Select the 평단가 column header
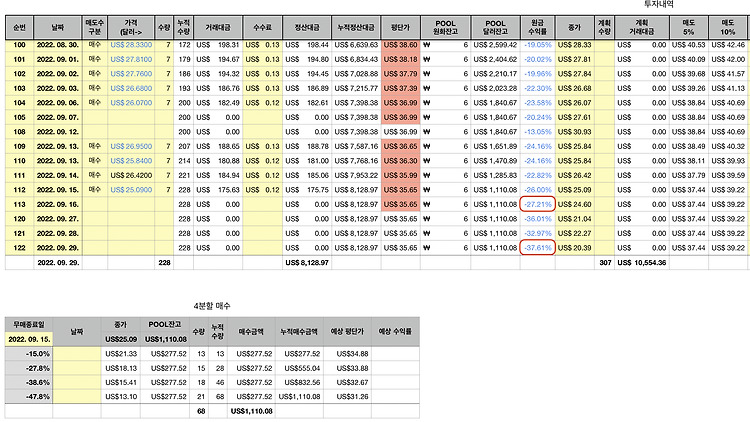 tap(400, 27)
